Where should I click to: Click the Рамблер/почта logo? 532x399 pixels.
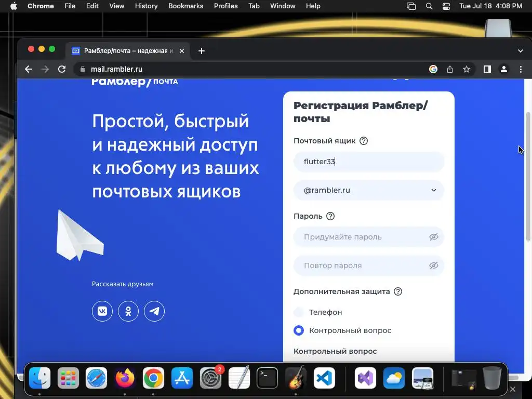click(135, 82)
